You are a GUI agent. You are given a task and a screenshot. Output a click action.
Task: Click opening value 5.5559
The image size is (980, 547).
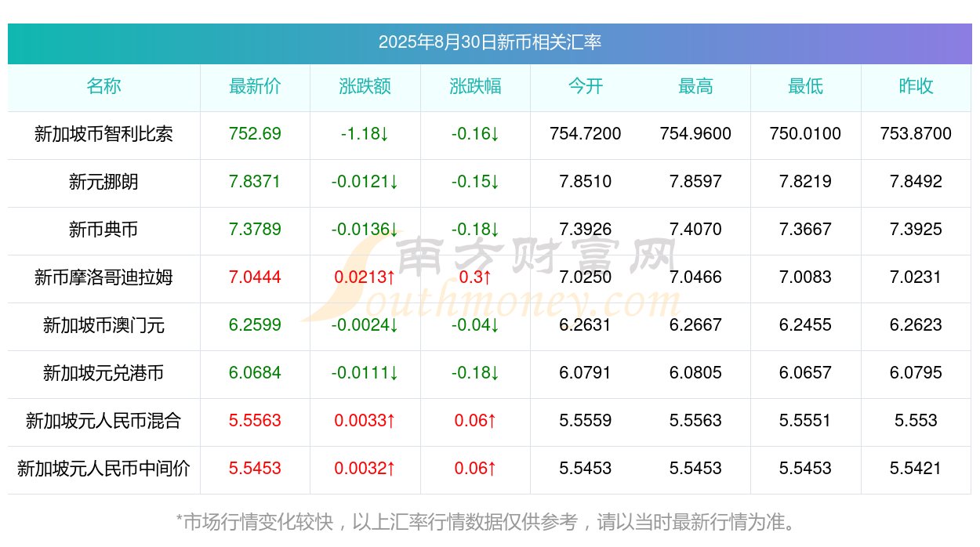(586, 421)
